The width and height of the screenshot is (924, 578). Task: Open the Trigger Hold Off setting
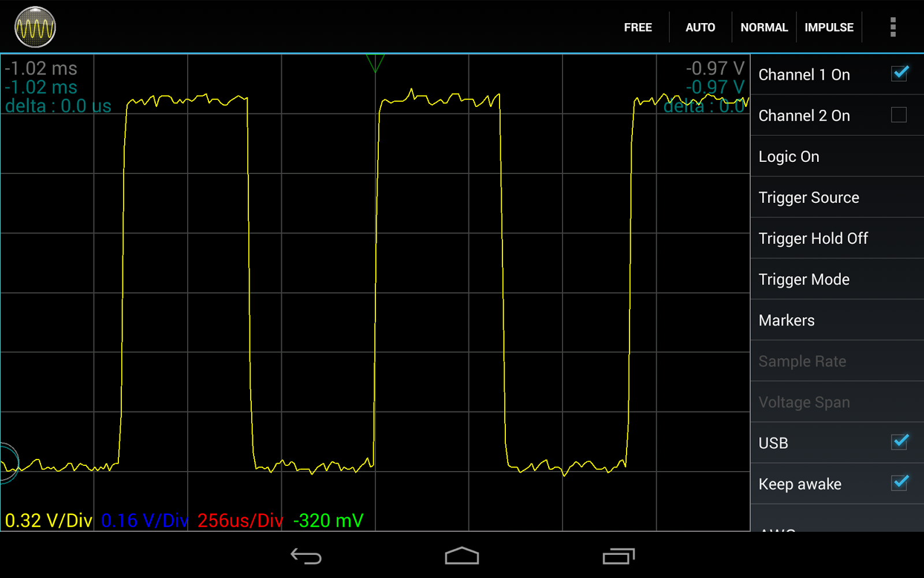pos(813,238)
